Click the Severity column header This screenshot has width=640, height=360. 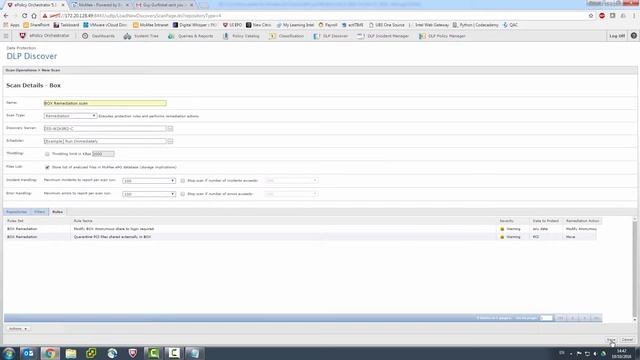pos(507,221)
